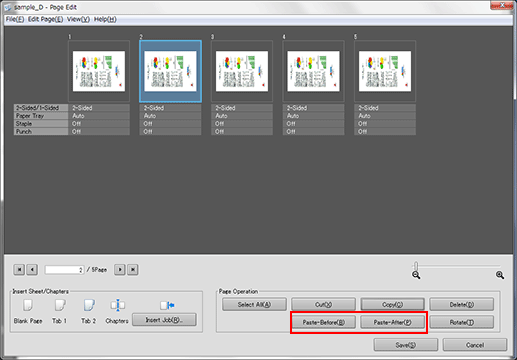Click the Rotate button

coord(462,322)
